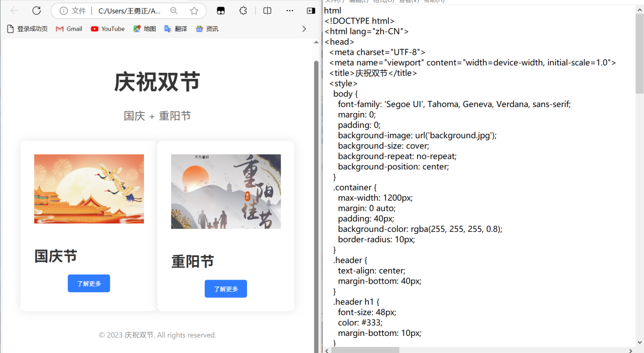The width and height of the screenshot is (644, 353).
Task: Click the dark extension icon beside address bar
Action: 220,11
